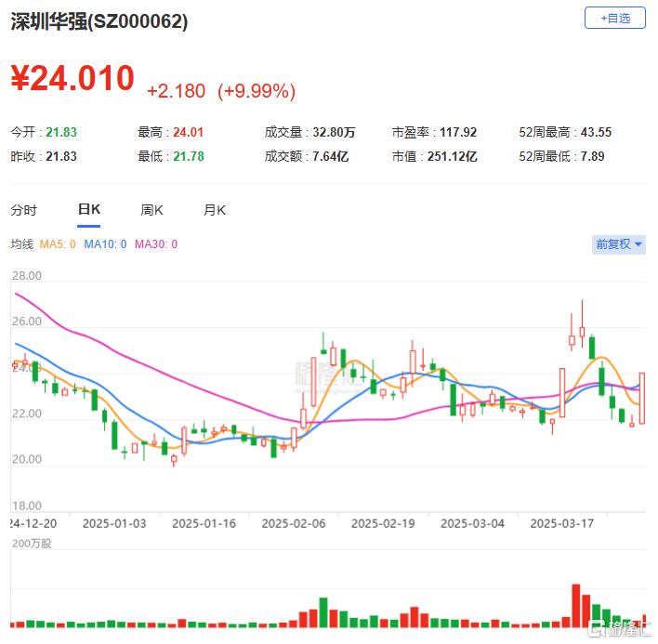Click the change percentage (+9.99%)
658x644 pixels.
(257, 91)
